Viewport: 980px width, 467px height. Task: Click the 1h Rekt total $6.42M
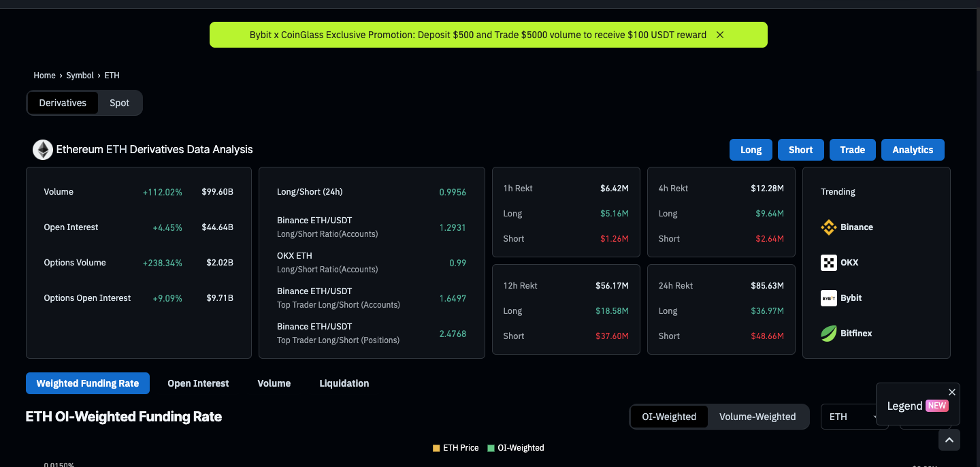click(x=614, y=188)
